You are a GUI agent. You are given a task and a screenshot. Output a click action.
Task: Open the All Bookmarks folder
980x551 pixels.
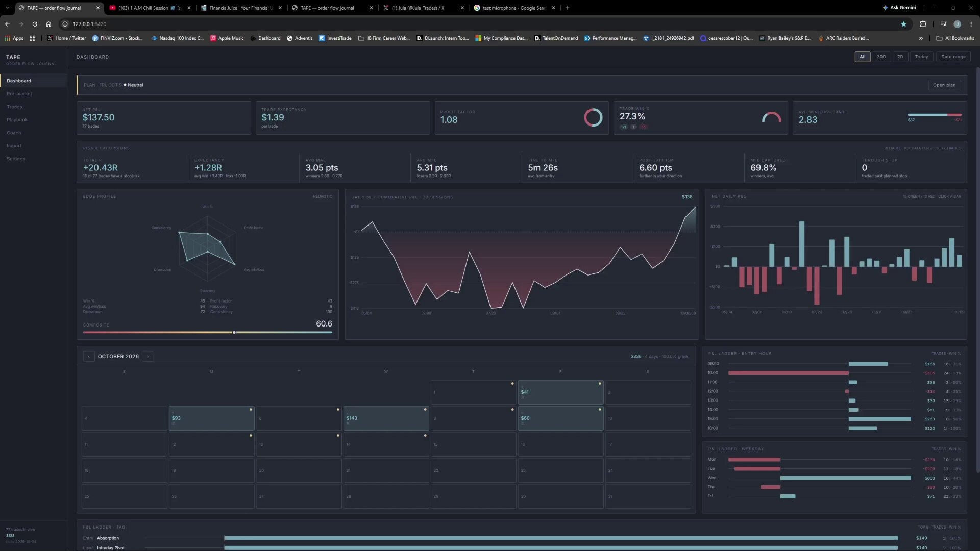tap(955, 38)
